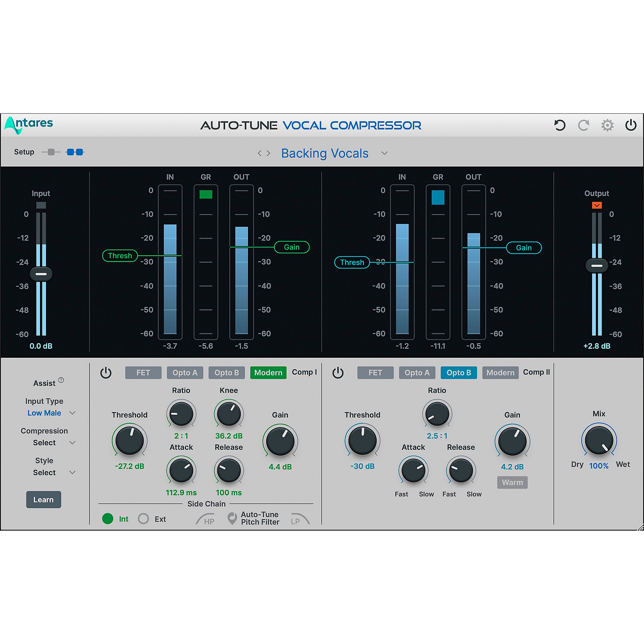644x644 pixels.
Task: Go to next preset arrow
Action: [268, 153]
